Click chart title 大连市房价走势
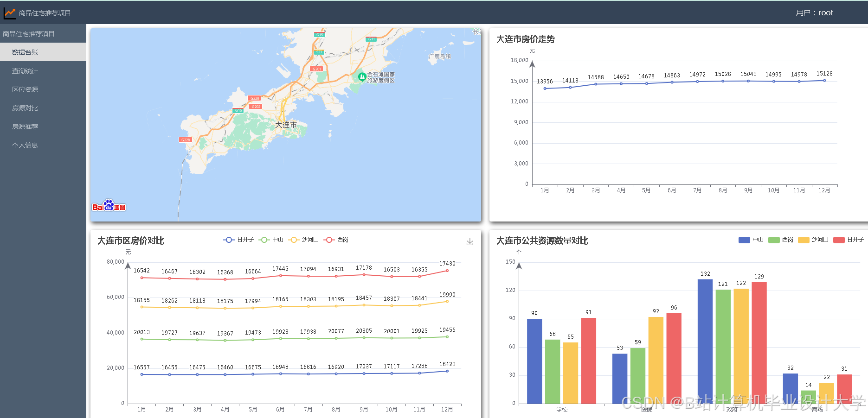868x418 pixels. [x=525, y=39]
